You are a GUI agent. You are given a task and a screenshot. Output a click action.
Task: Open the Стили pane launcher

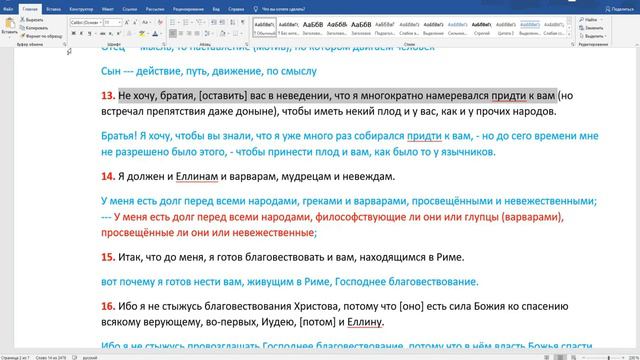(572, 44)
